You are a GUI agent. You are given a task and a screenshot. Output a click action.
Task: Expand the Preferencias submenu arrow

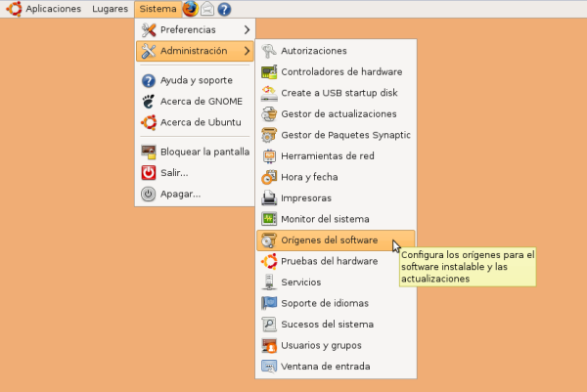point(247,29)
